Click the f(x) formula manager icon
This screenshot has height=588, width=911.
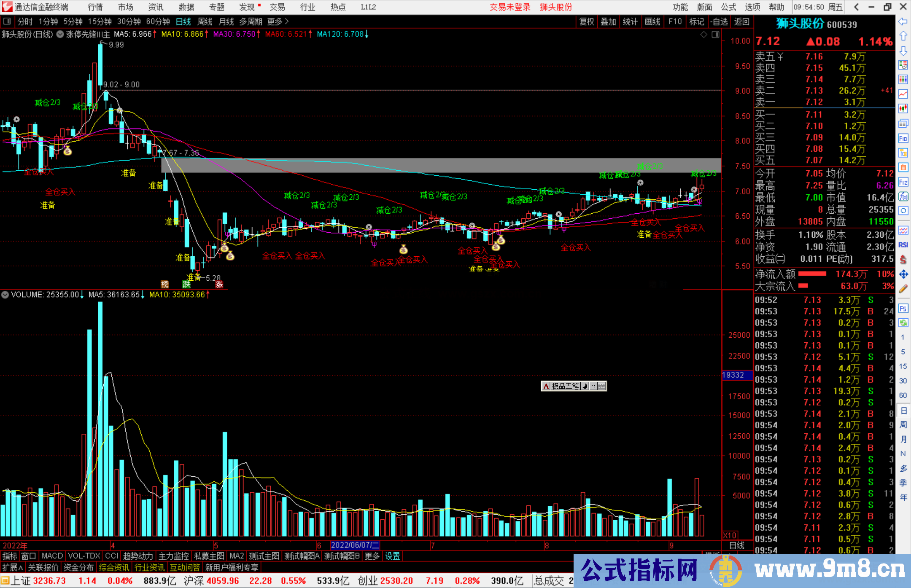coord(903,197)
